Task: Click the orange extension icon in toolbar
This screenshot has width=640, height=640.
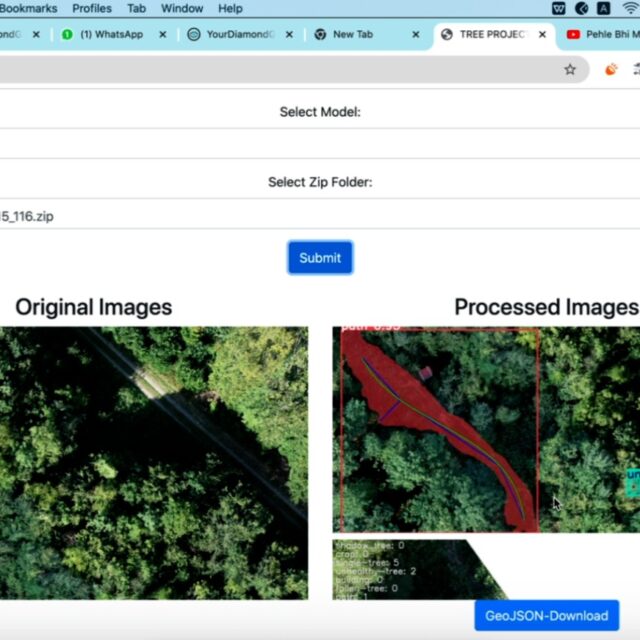Action: [611, 69]
